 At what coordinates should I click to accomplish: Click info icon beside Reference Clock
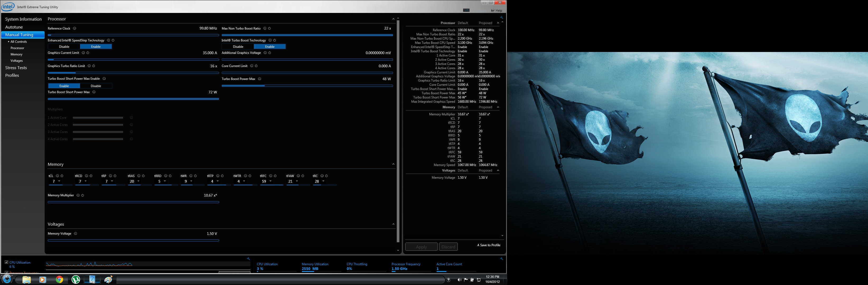pyautogui.click(x=75, y=28)
